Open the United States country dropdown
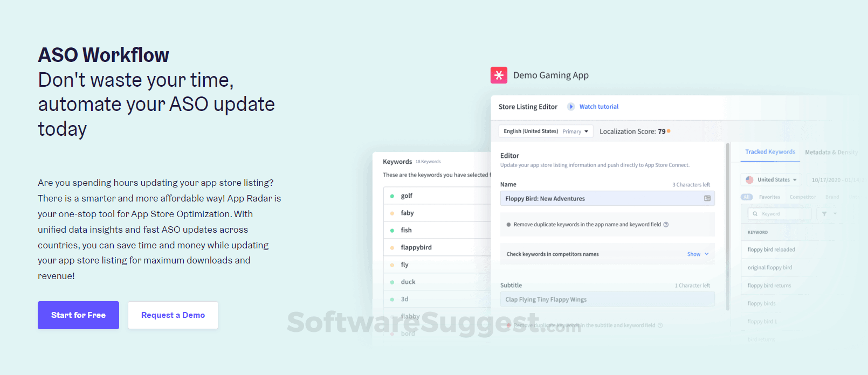The height and width of the screenshot is (375, 868). 771,180
